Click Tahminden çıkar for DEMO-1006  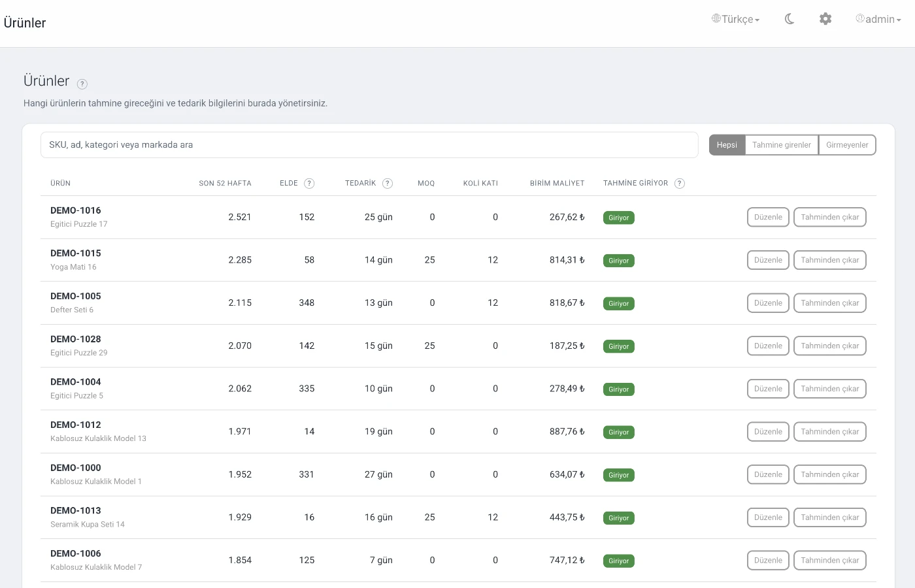[830, 561]
